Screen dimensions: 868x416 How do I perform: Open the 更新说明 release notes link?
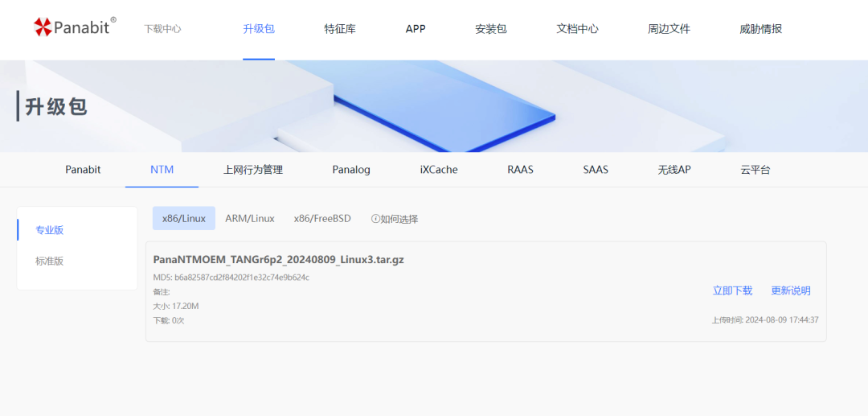click(x=791, y=290)
